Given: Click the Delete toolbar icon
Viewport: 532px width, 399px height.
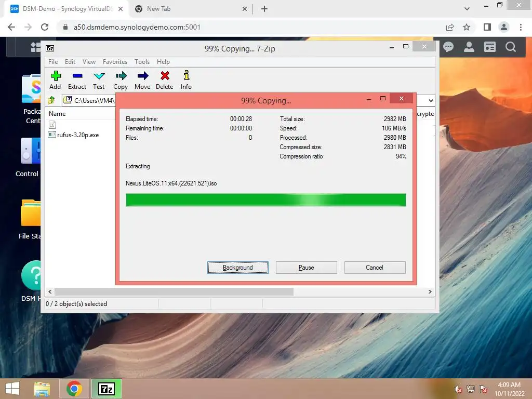Looking at the screenshot, I should pyautogui.click(x=165, y=80).
